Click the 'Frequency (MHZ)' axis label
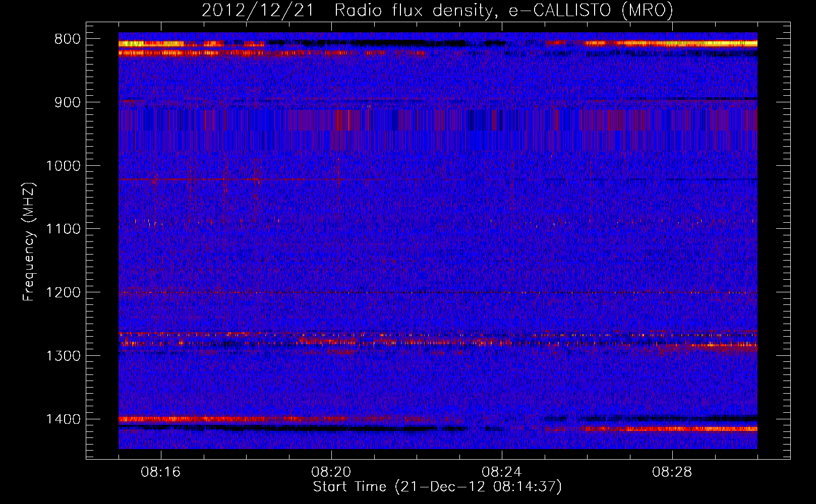 (x=29, y=242)
